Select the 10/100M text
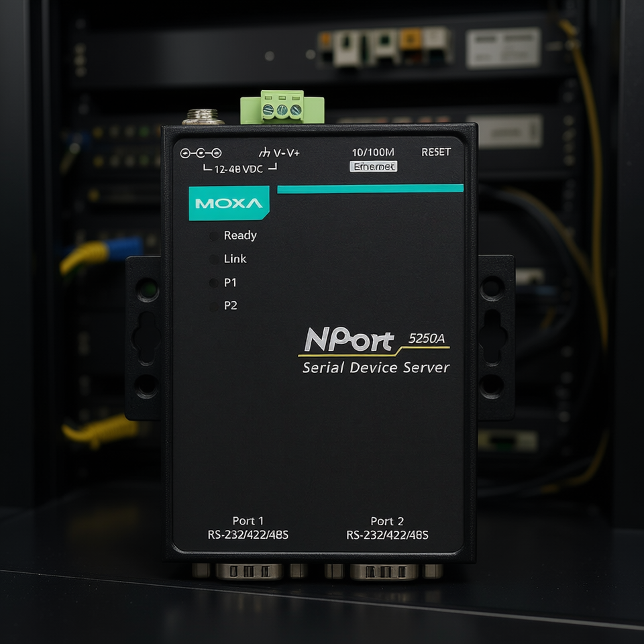 373,152
